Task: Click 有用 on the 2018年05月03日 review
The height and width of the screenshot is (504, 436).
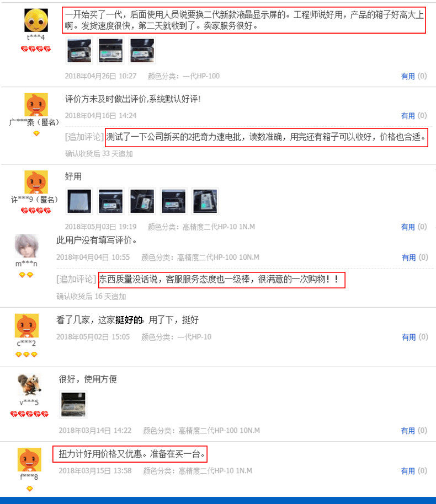Action: pyautogui.click(x=408, y=227)
